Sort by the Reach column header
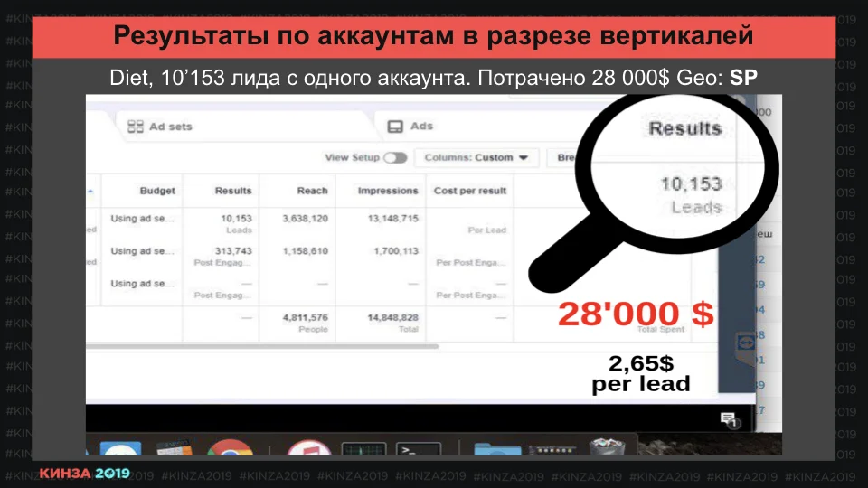The width and height of the screenshot is (868, 488). point(312,191)
